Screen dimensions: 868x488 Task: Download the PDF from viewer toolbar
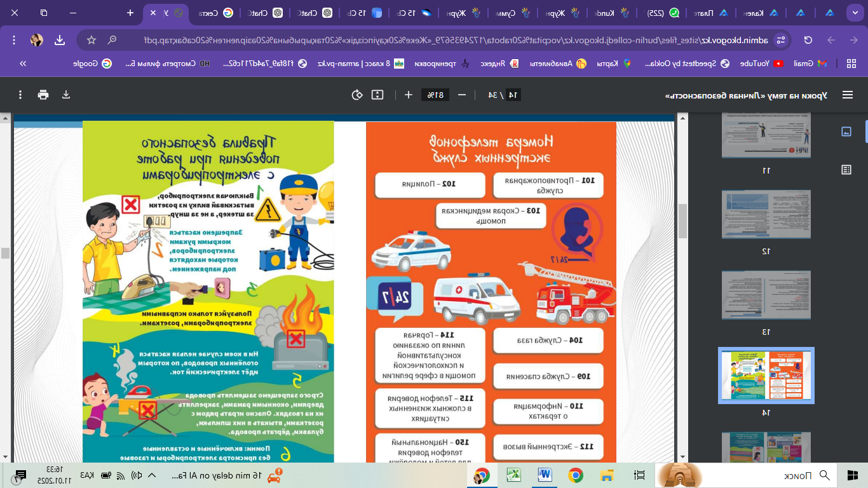pos(66,95)
